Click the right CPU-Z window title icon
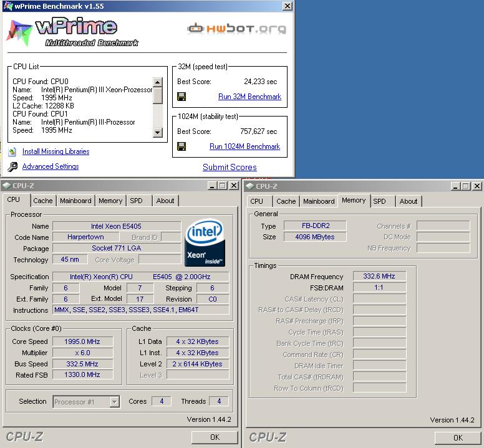 point(249,186)
